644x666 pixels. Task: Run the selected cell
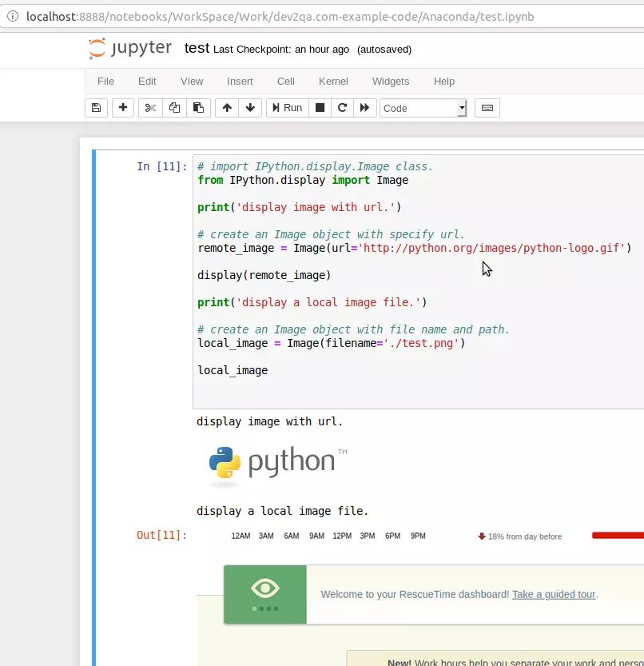point(288,108)
